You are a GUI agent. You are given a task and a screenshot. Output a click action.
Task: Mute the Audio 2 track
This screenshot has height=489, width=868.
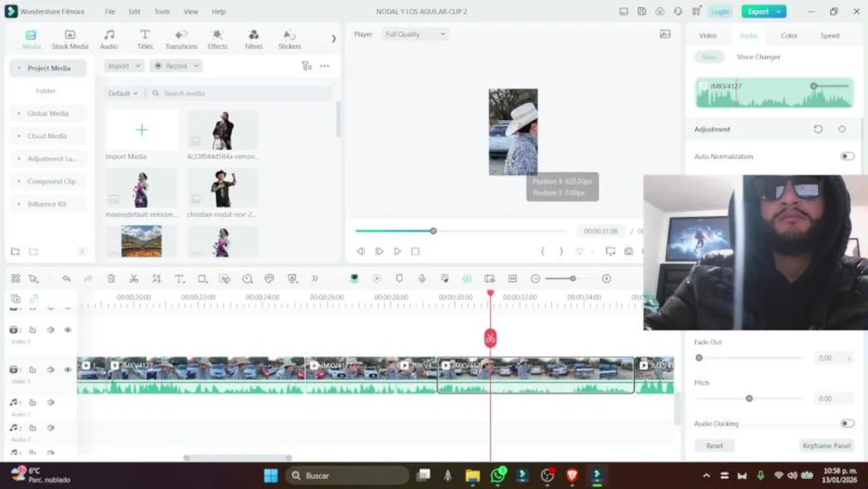tap(50, 428)
